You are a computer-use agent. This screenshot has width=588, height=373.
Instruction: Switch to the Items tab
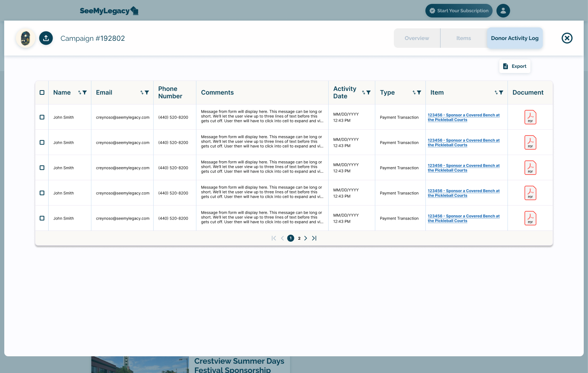coord(464,38)
